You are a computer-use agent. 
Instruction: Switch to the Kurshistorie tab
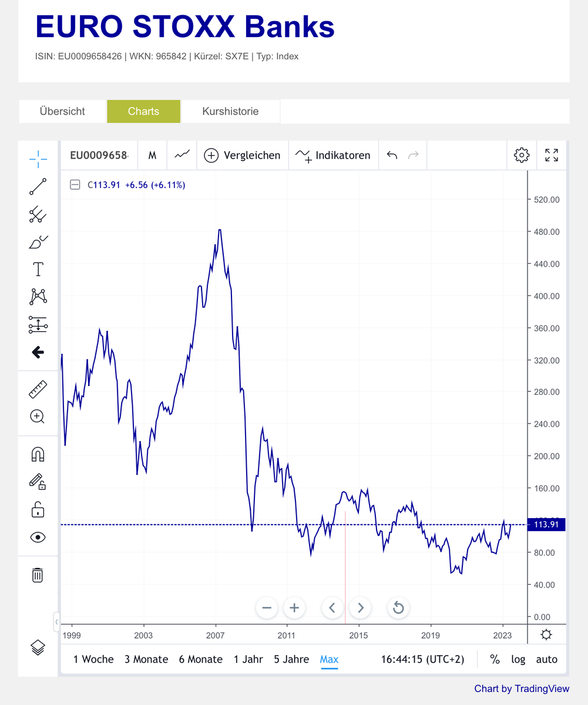click(x=230, y=111)
